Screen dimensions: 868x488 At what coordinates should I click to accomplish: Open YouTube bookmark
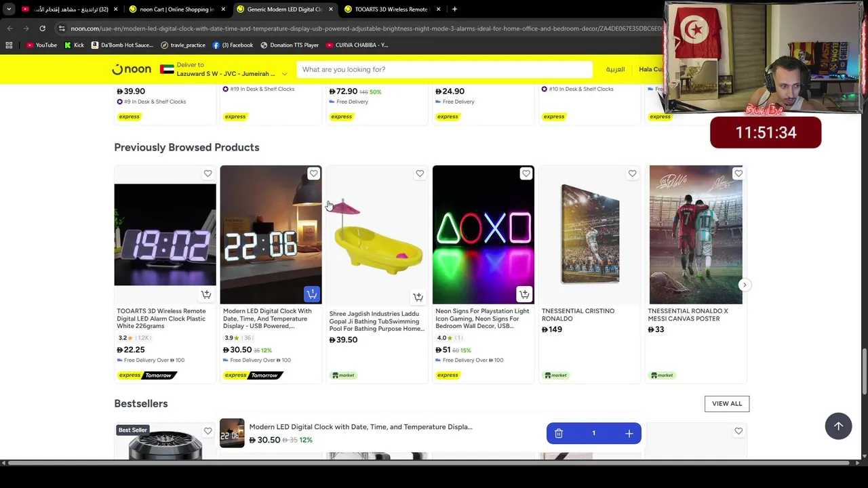pyautogui.click(x=41, y=45)
